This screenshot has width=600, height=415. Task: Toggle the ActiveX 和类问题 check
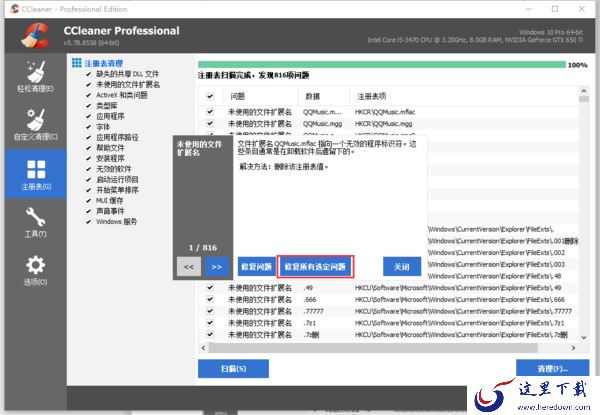[88, 95]
